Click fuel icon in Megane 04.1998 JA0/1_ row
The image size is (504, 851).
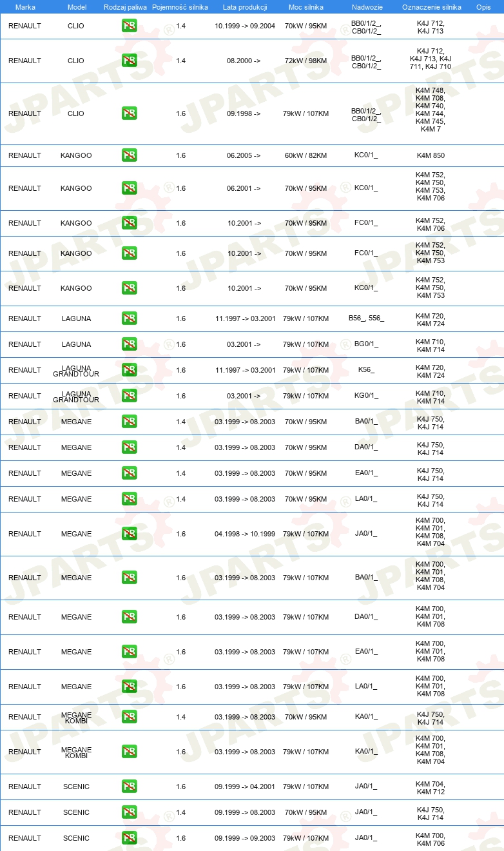(x=129, y=534)
